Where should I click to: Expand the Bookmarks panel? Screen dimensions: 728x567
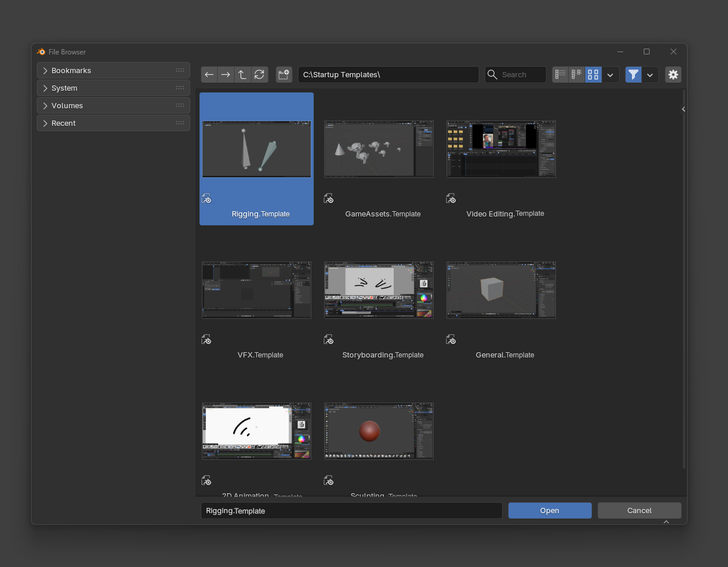click(x=114, y=70)
